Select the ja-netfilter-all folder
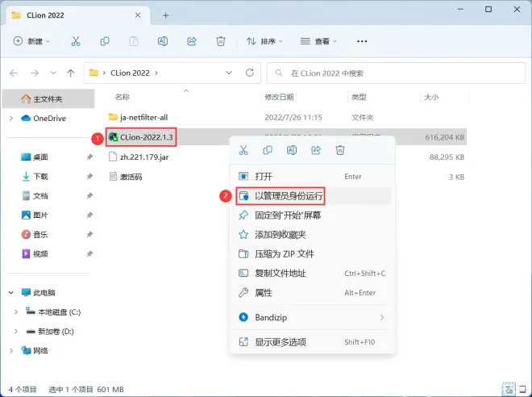The height and width of the screenshot is (397, 532). tap(138, 118)
